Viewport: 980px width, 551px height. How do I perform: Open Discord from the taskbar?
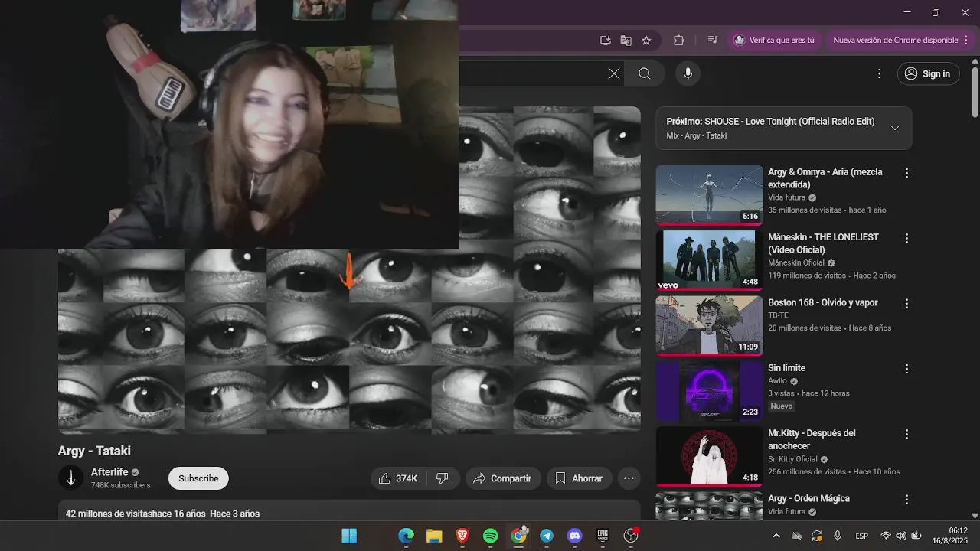575,536
